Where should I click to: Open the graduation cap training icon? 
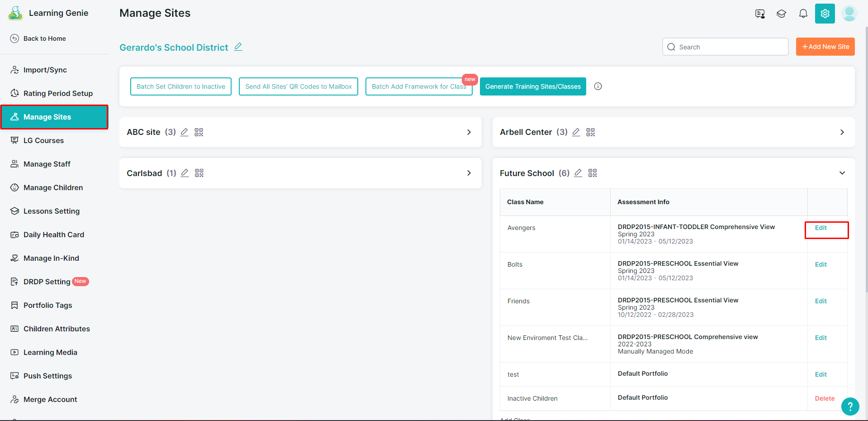781,14
